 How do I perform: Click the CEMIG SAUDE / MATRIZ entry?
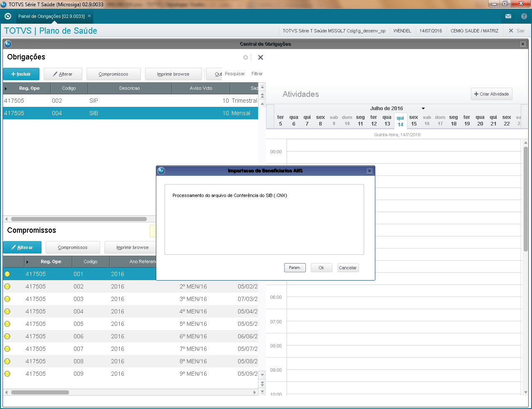pos(474,31)
